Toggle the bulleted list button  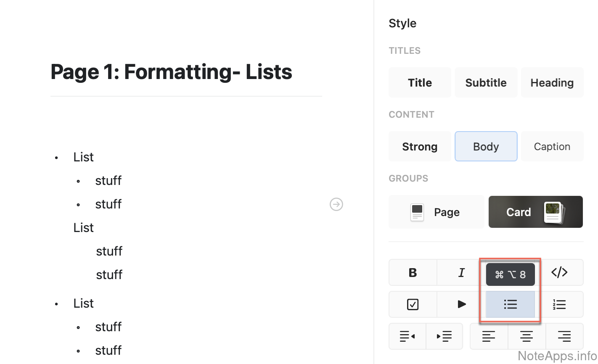[510, 304]
